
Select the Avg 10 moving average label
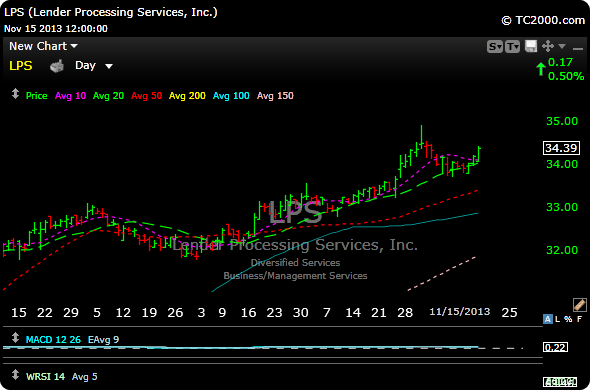(x=70, y=96)
